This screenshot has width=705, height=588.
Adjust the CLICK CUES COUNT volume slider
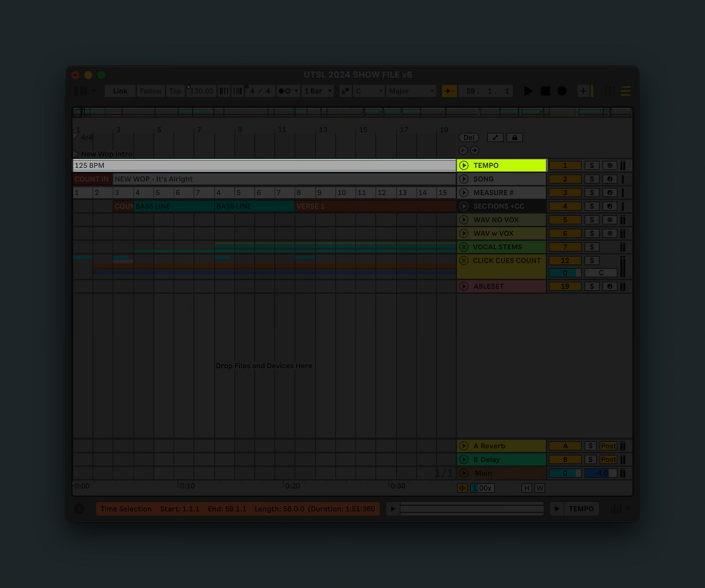pyautogui.click(x=565, y=273)
